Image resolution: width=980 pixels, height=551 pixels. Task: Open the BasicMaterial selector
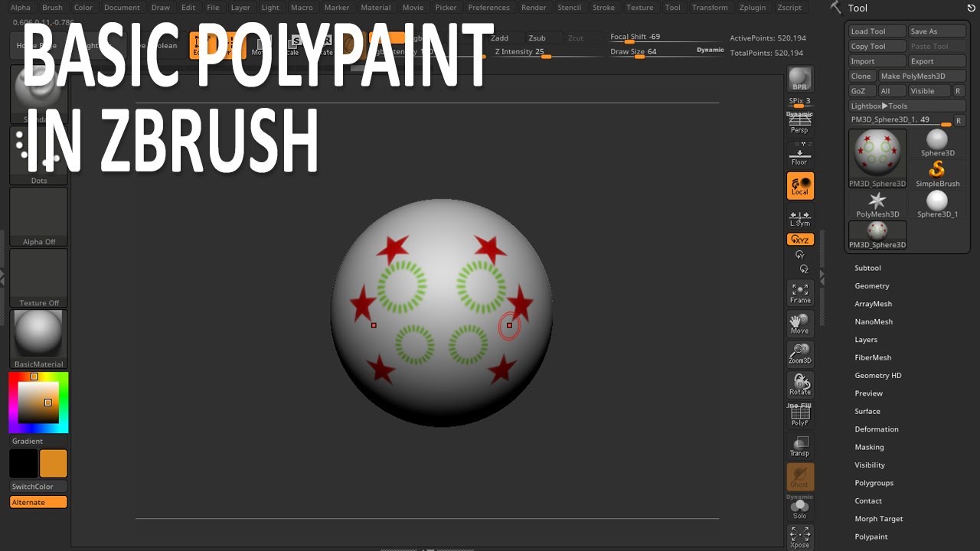39,339
